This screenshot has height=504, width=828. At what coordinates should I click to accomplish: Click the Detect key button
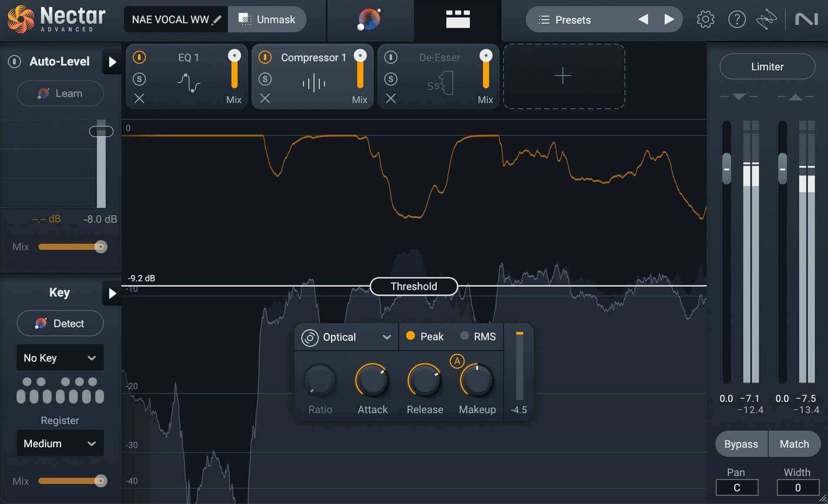(x=60, y=323)
